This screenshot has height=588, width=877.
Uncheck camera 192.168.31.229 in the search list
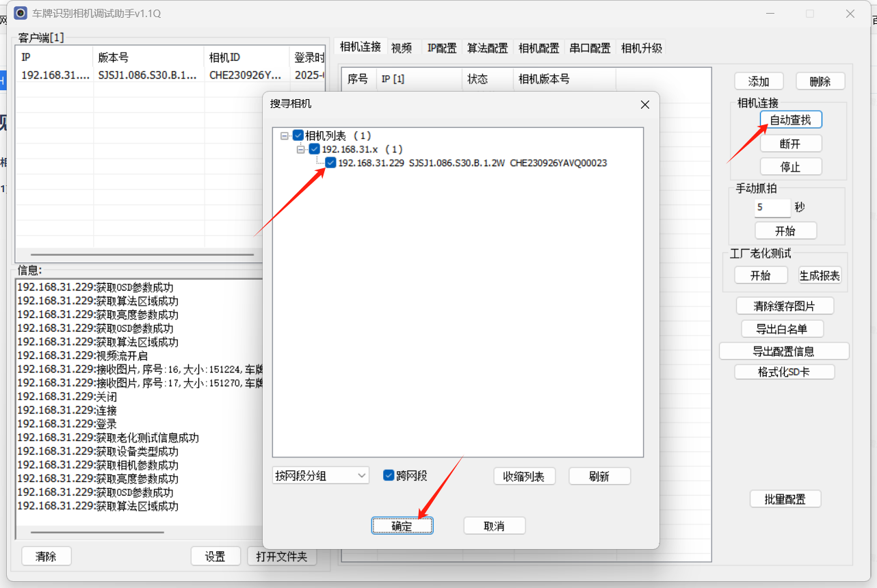pyautogui.click(x=331, y=163)
